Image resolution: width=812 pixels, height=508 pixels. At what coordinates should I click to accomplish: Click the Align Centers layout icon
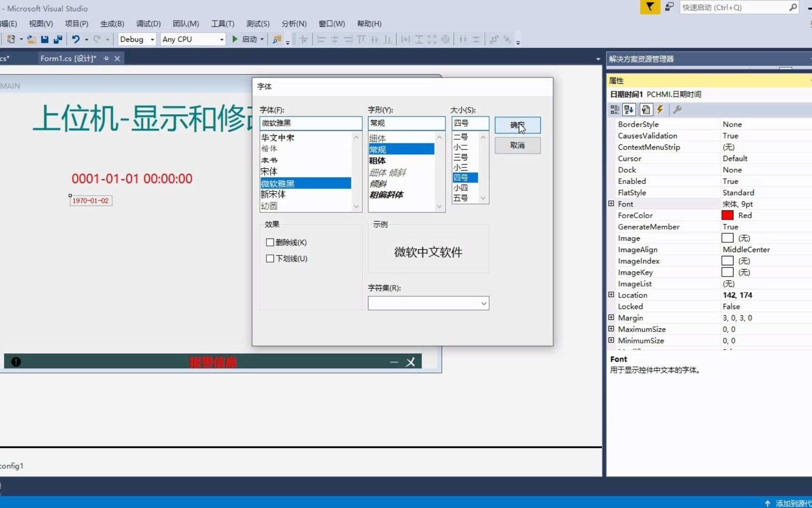pyautogui.click(x=335, y=40)
